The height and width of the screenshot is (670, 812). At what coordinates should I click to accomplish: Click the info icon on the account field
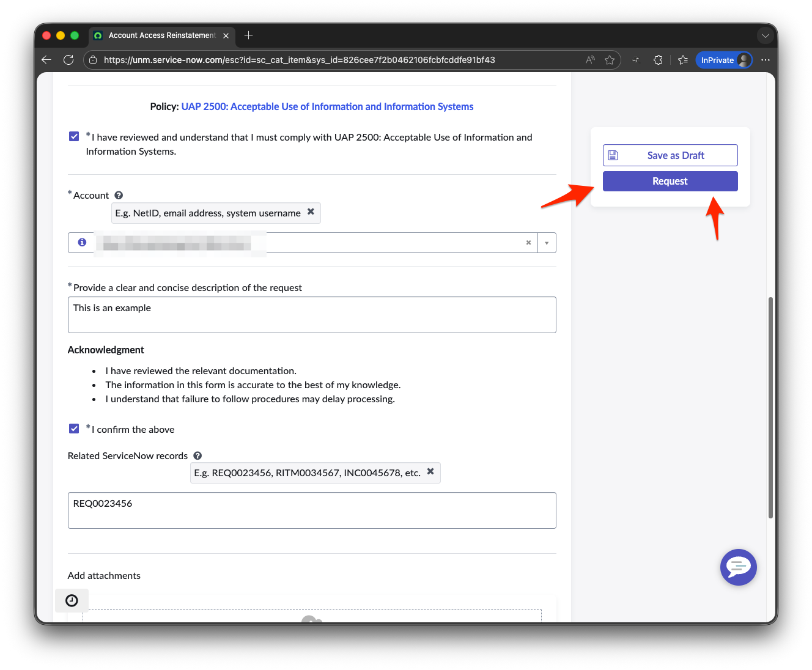pos(81,242)
